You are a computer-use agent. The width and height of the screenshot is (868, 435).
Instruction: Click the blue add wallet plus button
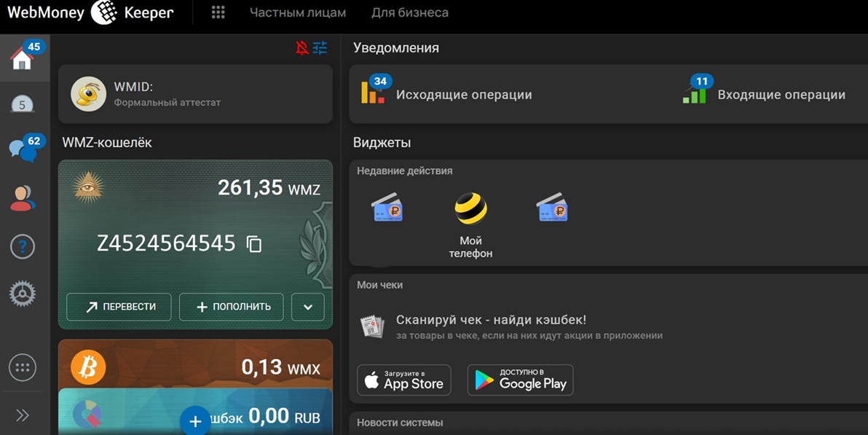pyautogui.click(x=195, y=421)
